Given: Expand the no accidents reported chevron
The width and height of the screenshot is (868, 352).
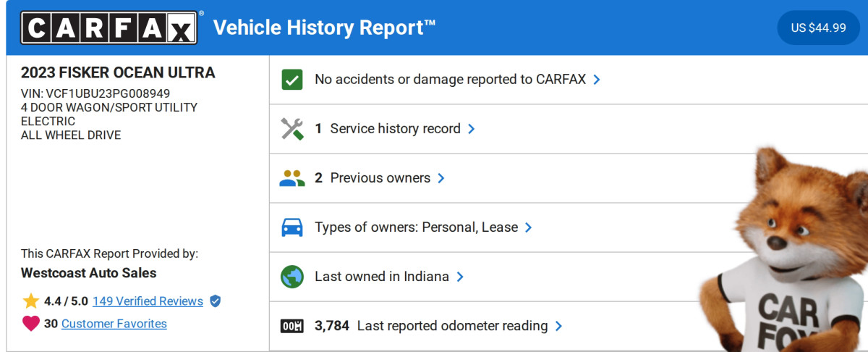Looking at the screenshot, I should coord(597,80).
